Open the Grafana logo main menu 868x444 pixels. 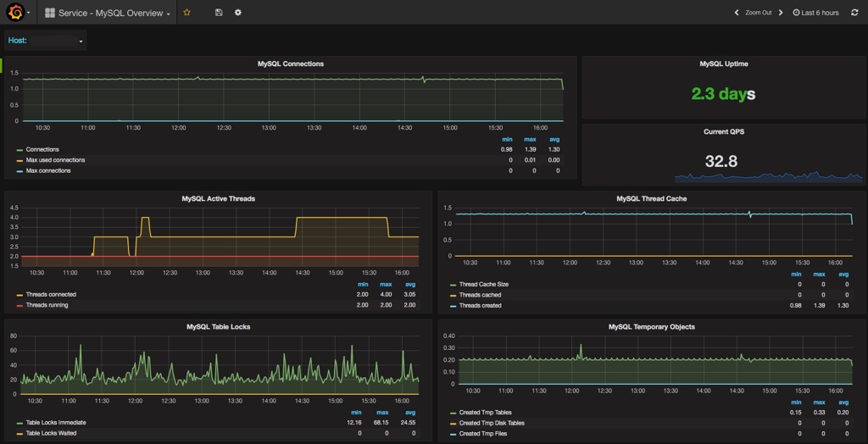(x=15, y=13)
